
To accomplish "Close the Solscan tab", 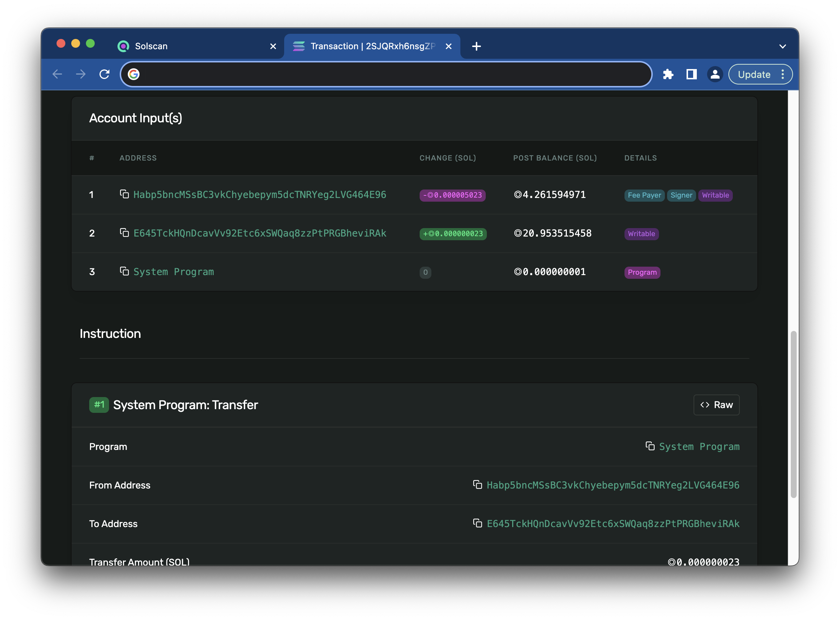I will click(x=274, y=46).
